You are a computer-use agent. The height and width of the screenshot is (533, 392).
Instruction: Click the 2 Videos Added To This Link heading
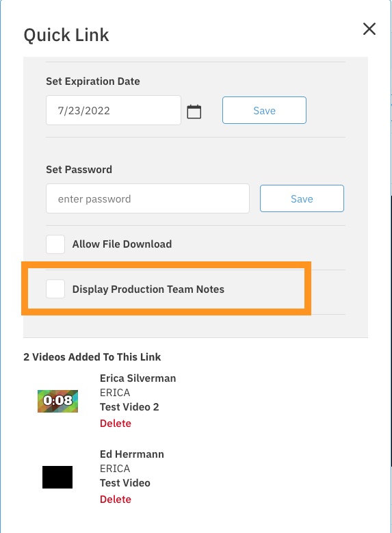click(92, 357)
